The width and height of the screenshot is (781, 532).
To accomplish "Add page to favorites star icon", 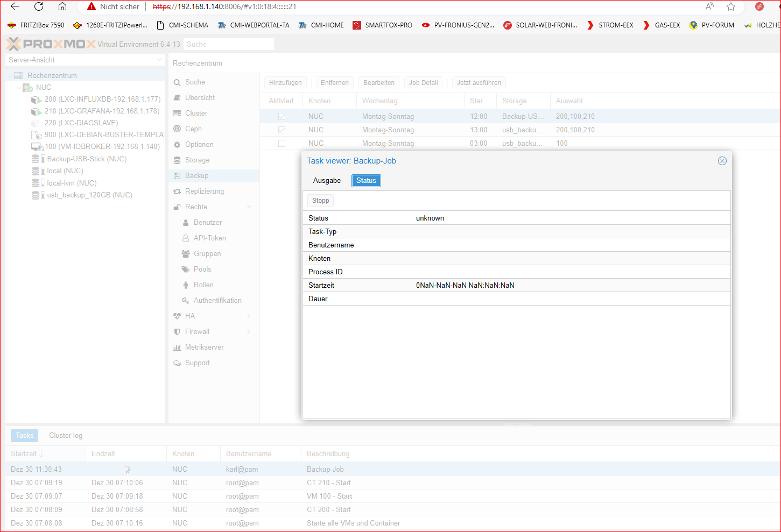I will point(731,6).
